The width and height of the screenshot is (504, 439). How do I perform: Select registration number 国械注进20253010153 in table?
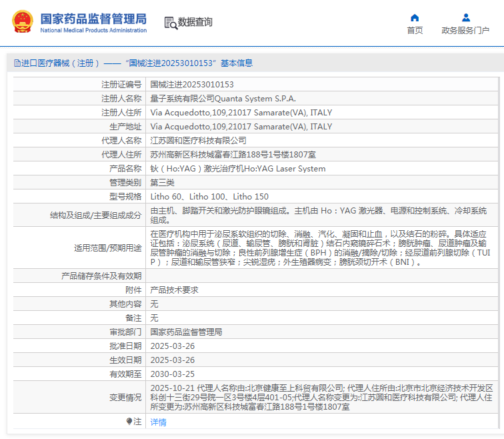tap(192, 85)
